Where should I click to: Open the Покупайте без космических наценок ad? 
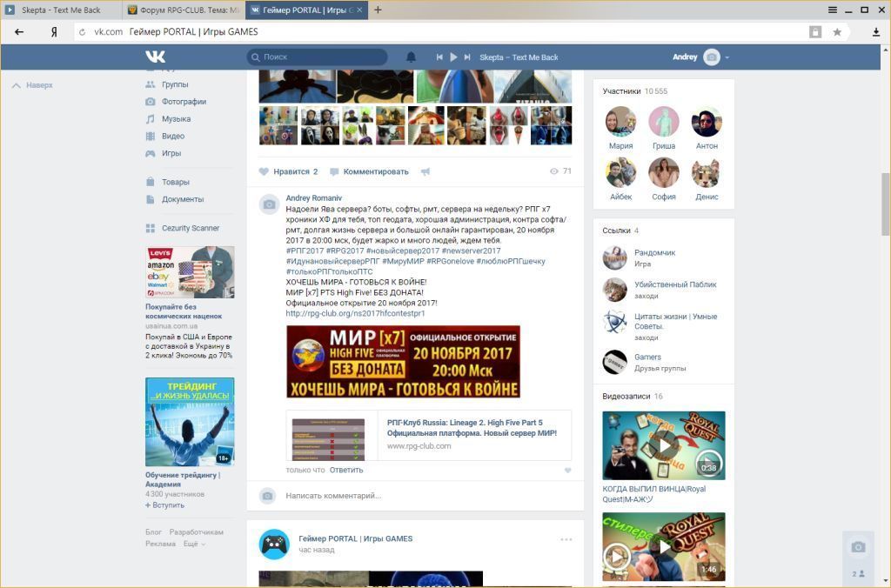click(184, 311)
